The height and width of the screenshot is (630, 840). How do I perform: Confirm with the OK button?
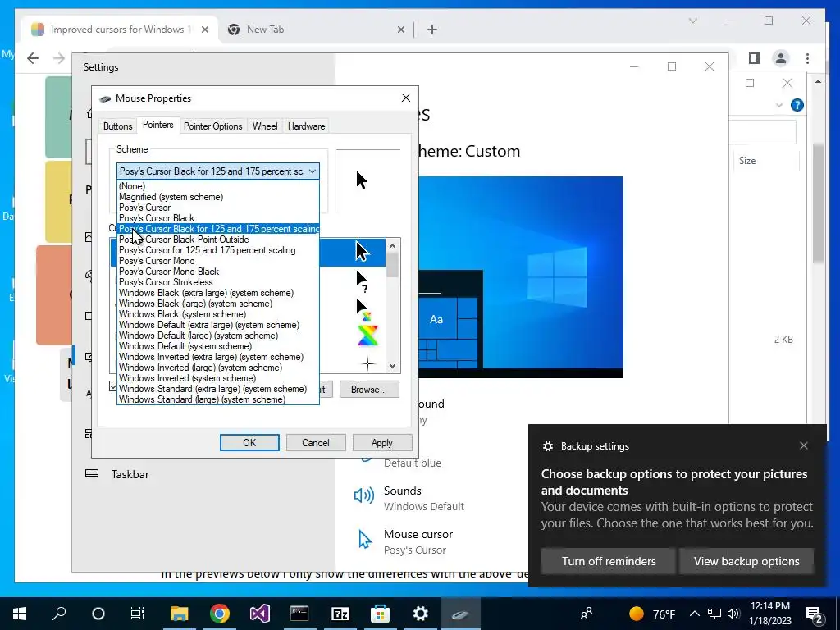point(249,442)
